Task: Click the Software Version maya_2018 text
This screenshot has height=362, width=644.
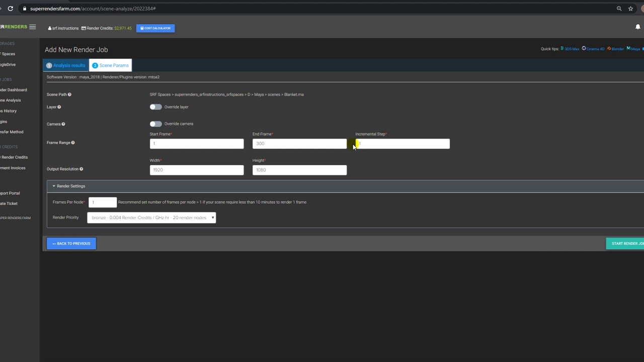Action: [73, 77]
